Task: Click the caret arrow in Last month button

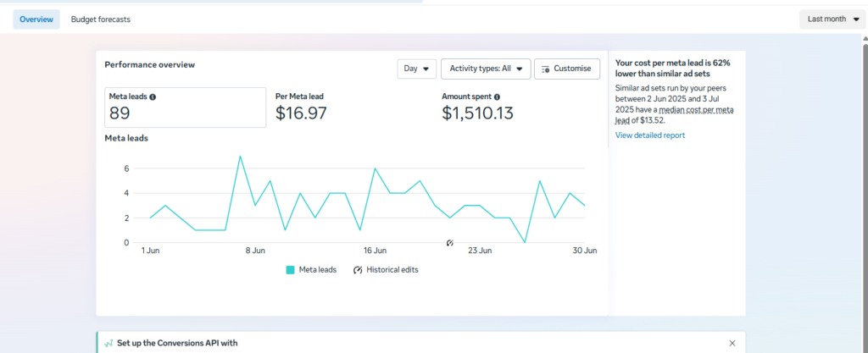Action: point(856,19)
